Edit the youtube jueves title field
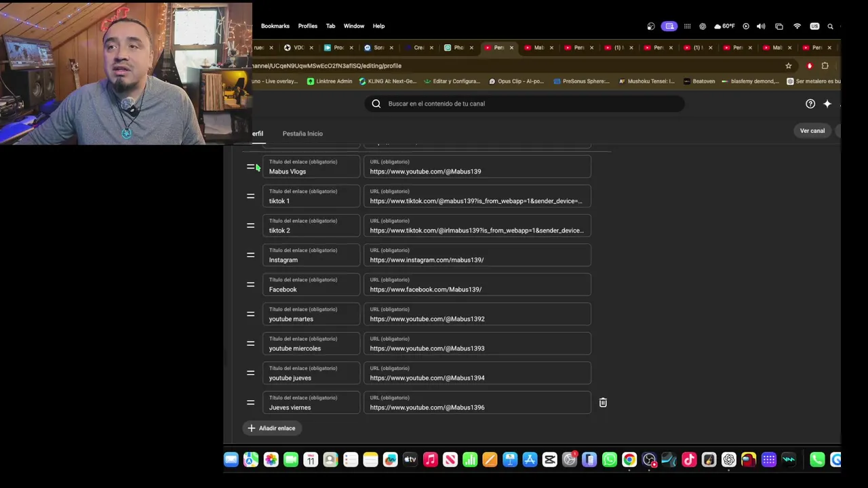Viewport: 868px width, 488px height. 311,373
